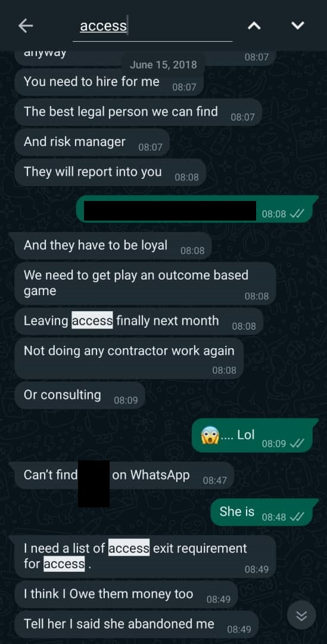The width and height of the screenshot is (327, 644).
Task: Tap 'They will report into you' message
Action: pos(110,172)
